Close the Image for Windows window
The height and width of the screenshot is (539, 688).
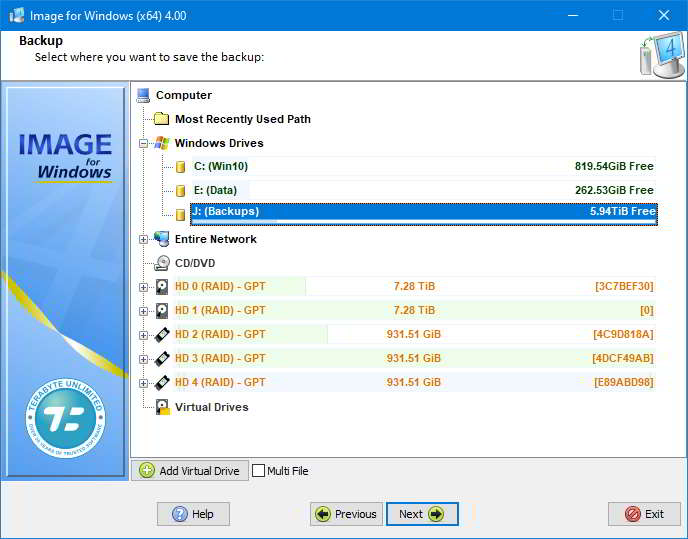(664, 15)
